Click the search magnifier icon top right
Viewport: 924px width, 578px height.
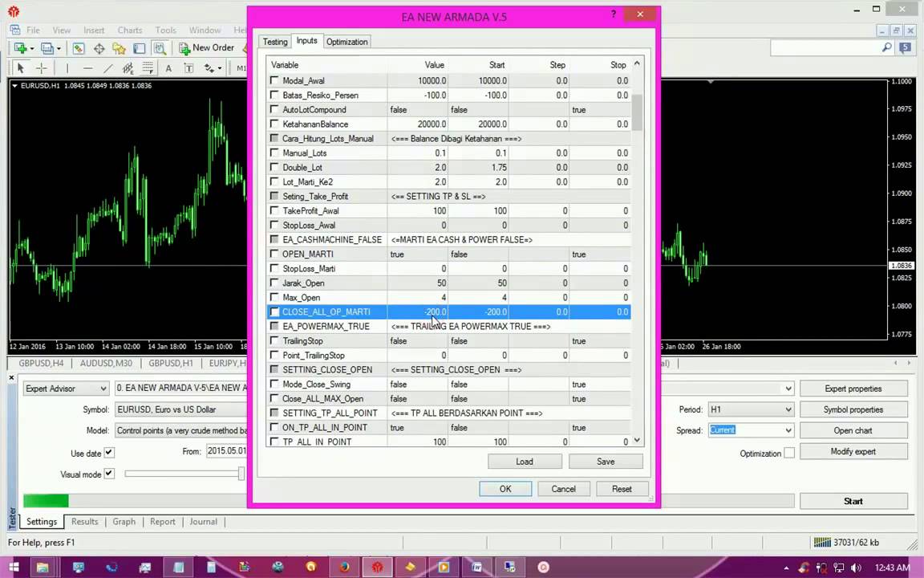coord(886,48)
